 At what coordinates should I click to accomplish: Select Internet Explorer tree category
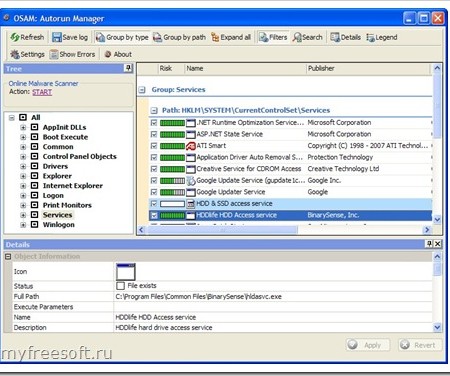73,186
